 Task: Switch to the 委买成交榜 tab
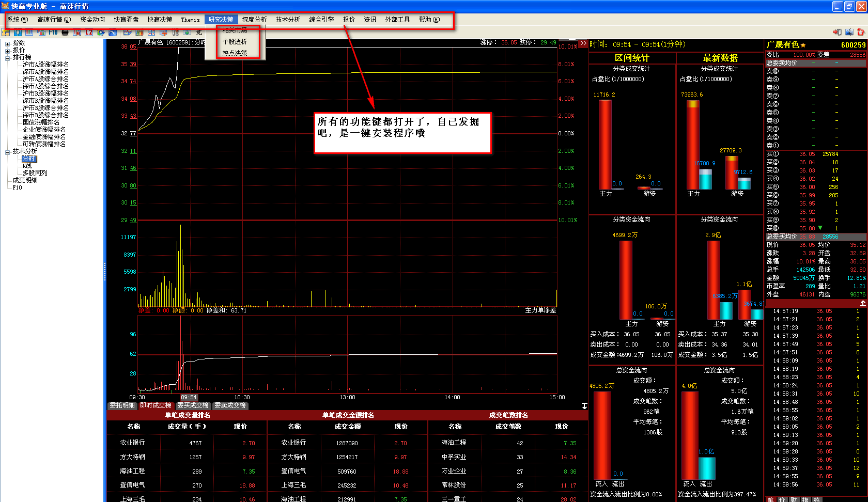193,405
